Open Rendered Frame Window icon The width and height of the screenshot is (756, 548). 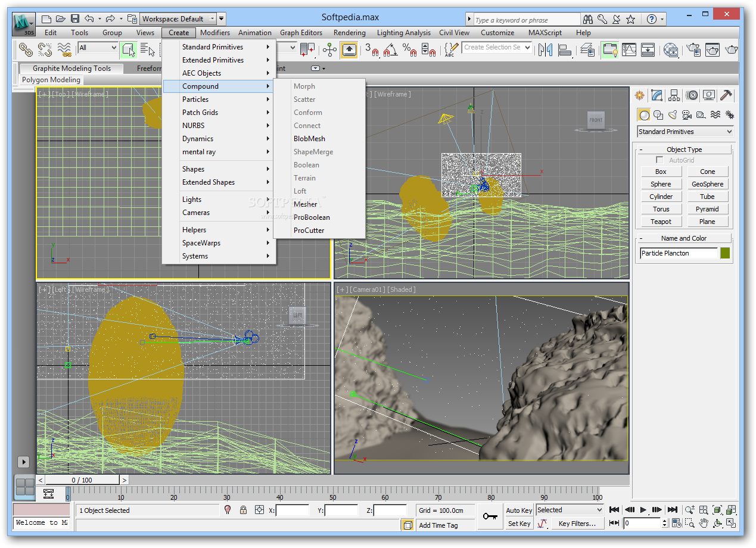point(712,49)
